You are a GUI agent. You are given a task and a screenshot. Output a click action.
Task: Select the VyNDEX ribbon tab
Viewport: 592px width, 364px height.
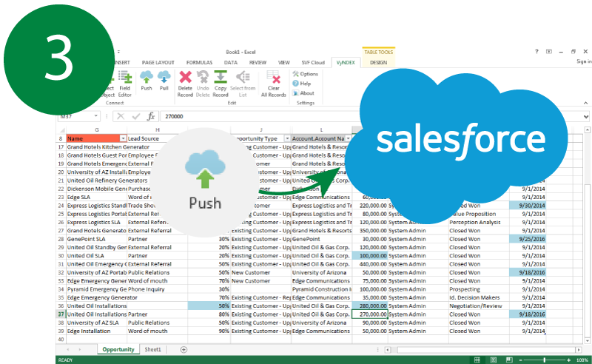click(346, 63)
